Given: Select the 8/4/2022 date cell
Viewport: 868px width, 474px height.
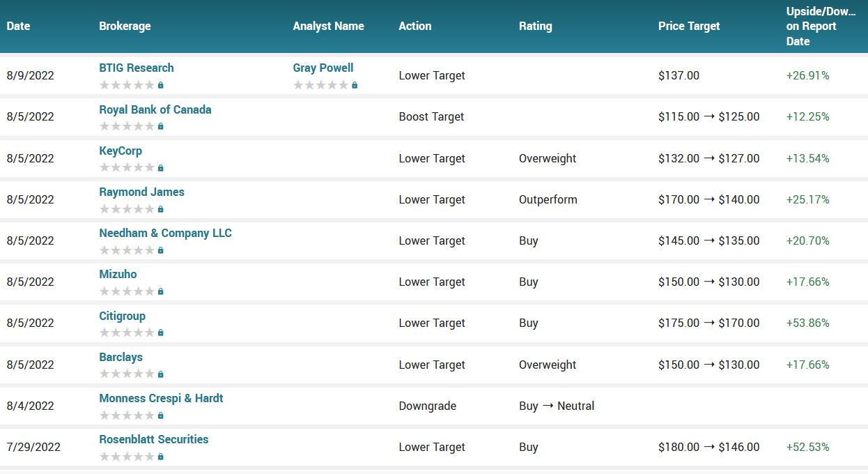Looking at the screenshot, I should (30, 406).
